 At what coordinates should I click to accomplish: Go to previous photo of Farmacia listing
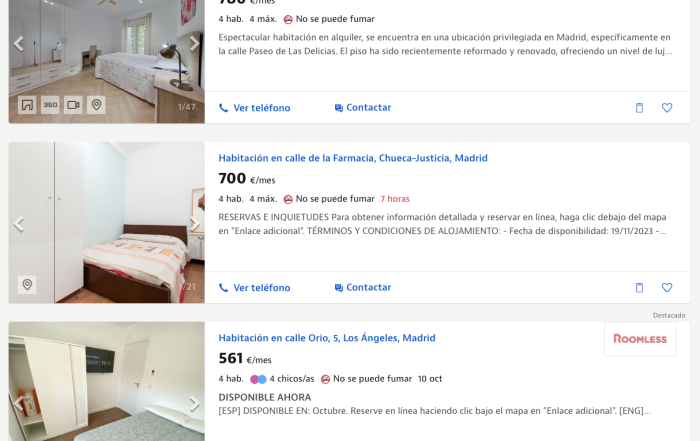(x=18, y=224)
